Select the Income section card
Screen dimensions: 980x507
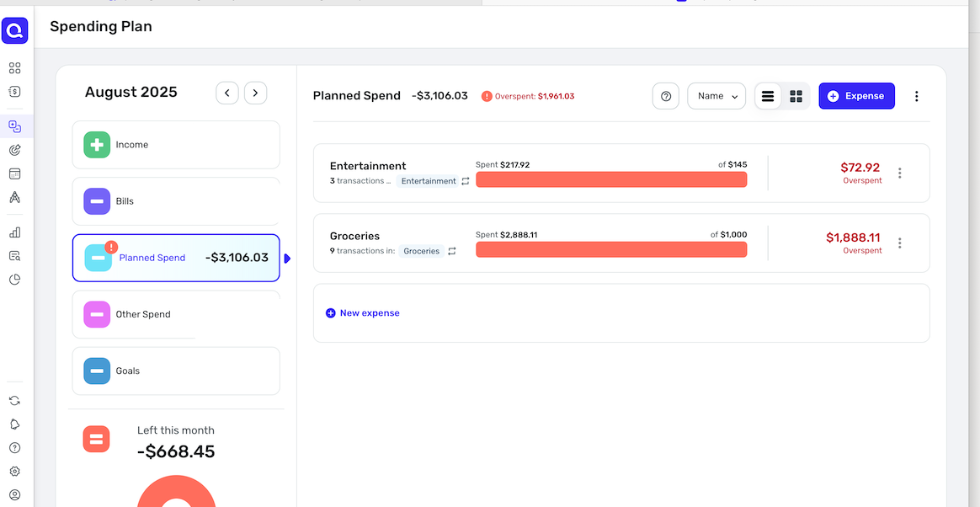pos(176,144)
